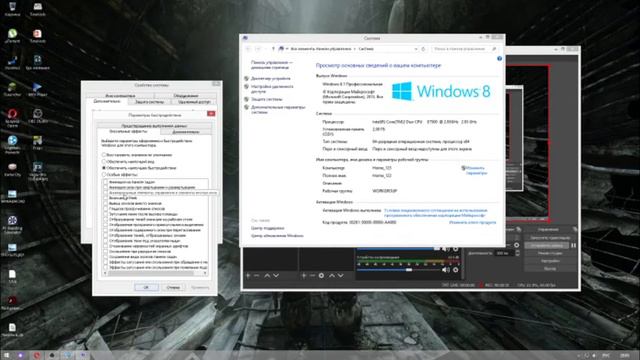
Task: Open the uTorrent desktop icon
Action: click(x=12, y=35)
